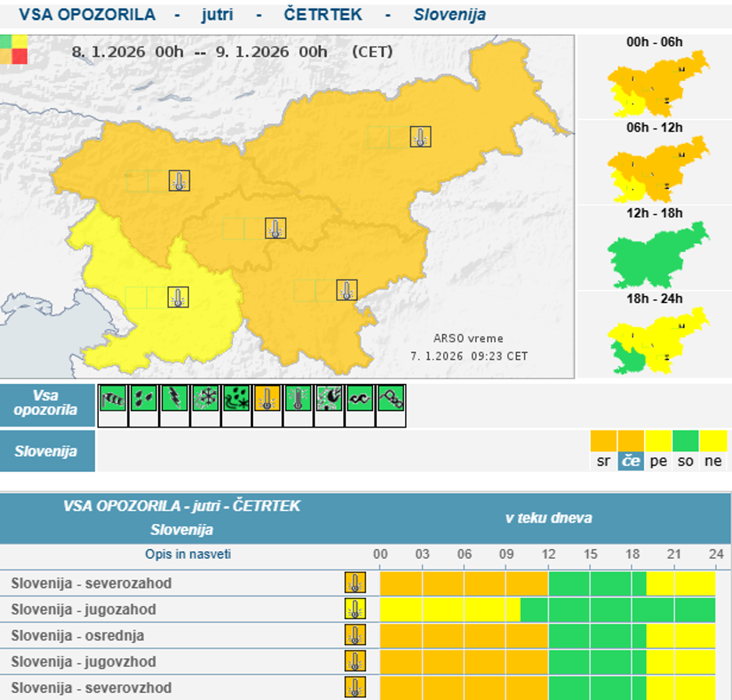Click the thermometer icon beside Slovenija - jugozahod
Viewport: 732px width, 700px height.
[356, 609]
